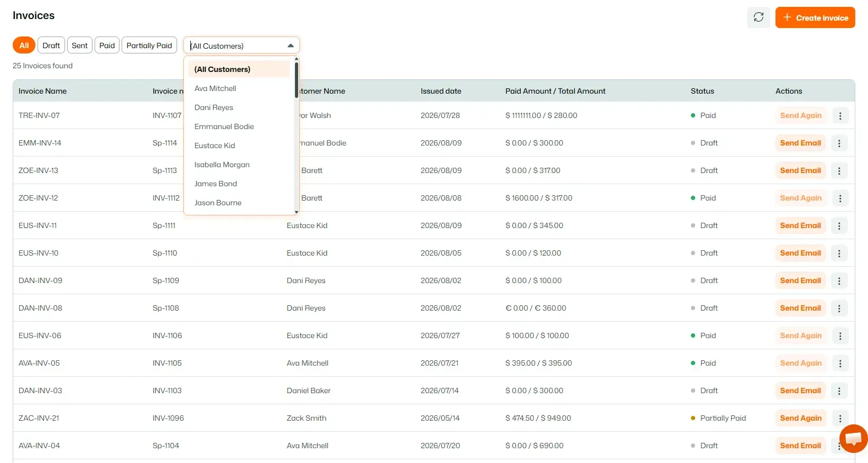Send Email for ZOE-INV-13
868x463 pixels.
[x=800, y=170]
